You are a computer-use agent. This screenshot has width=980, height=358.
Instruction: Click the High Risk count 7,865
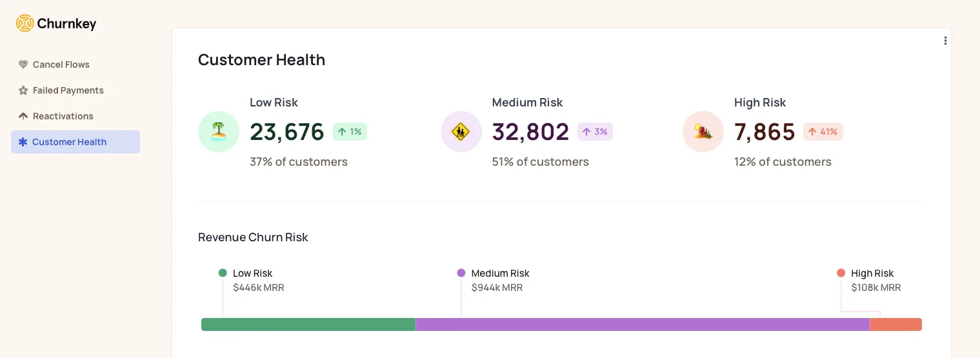765,132
